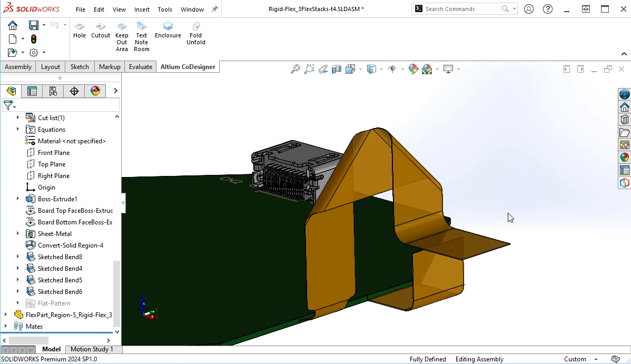Expand the Sketched Bend8 feature

tap(18, 257)
